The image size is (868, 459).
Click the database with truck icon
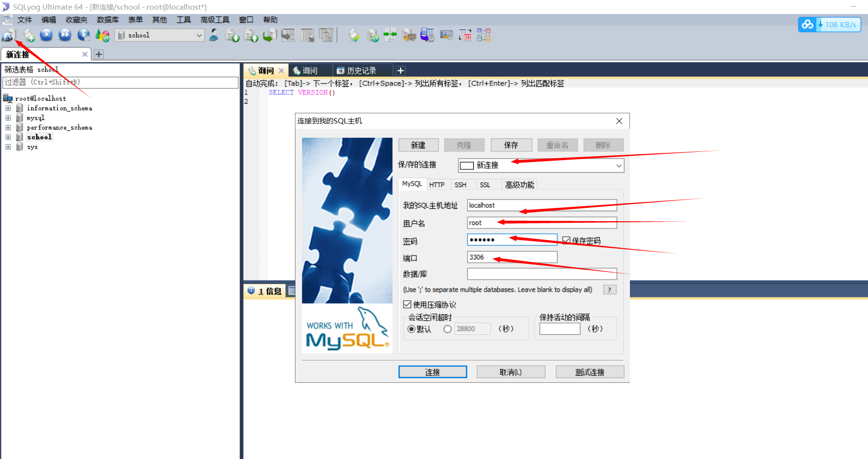tap(409, 35)
